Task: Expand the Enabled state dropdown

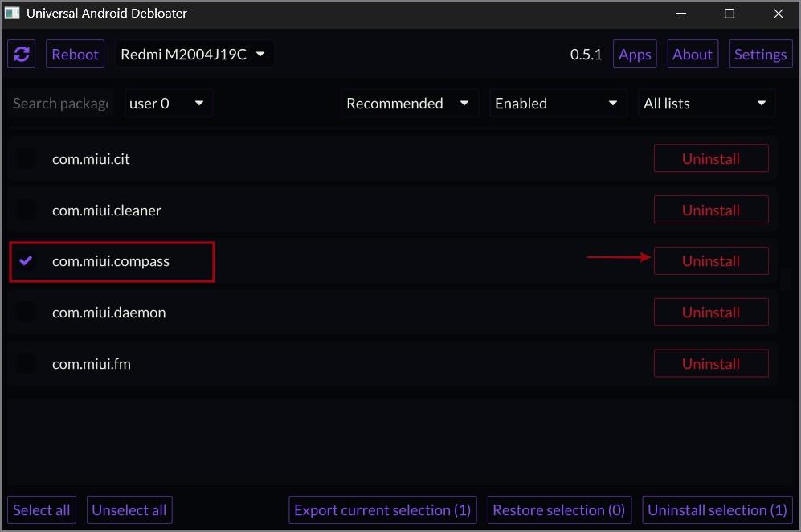Action: 558,104
